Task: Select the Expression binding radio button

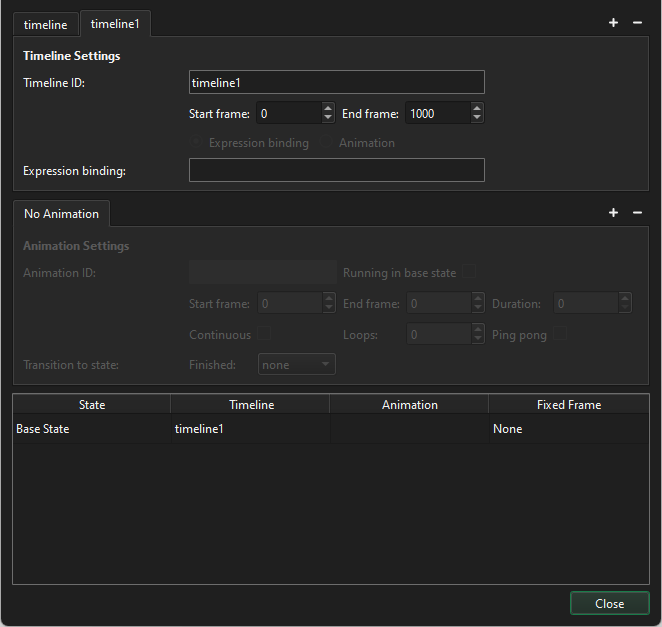Action: pos(198,143)
